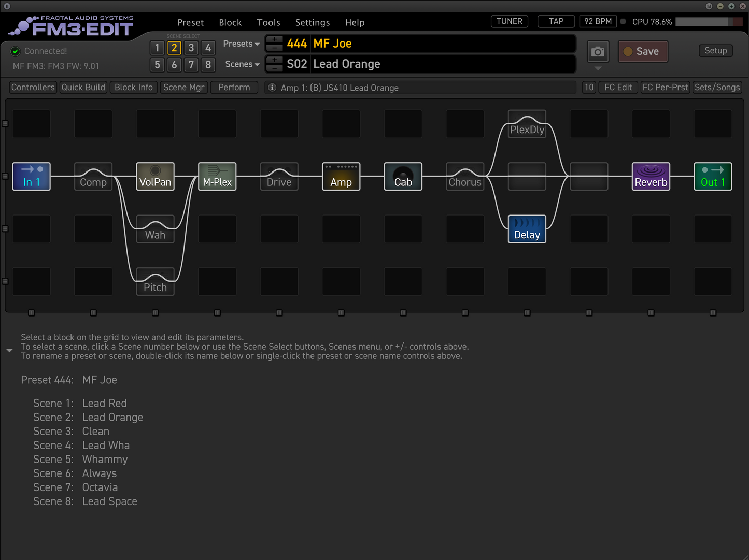Image resolution: width=749 pixels, height=560 pixels.
Task: Open the TUNER button
Action: coord(509,21)
